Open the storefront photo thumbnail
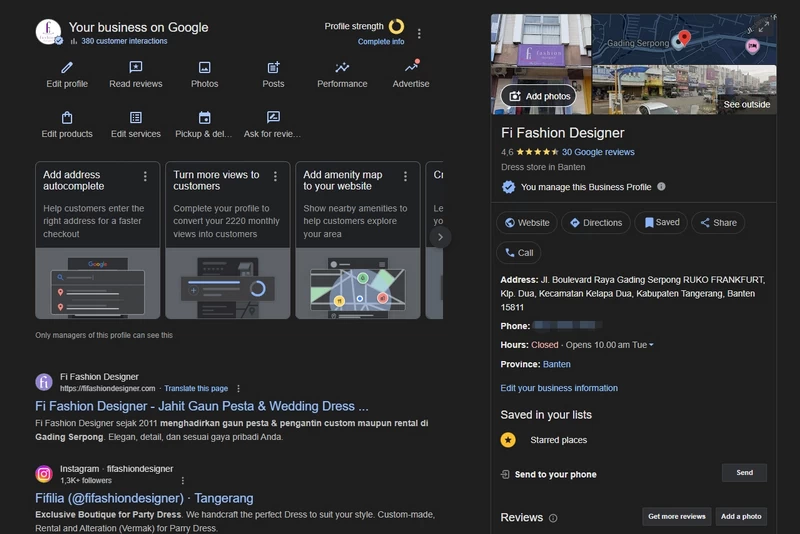This screenshot has width=800, height=534. click(541, 49)
